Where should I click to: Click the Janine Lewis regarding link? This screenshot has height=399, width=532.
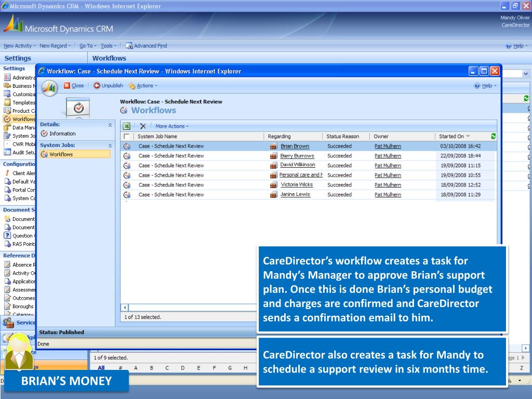[x=295, y=194]
